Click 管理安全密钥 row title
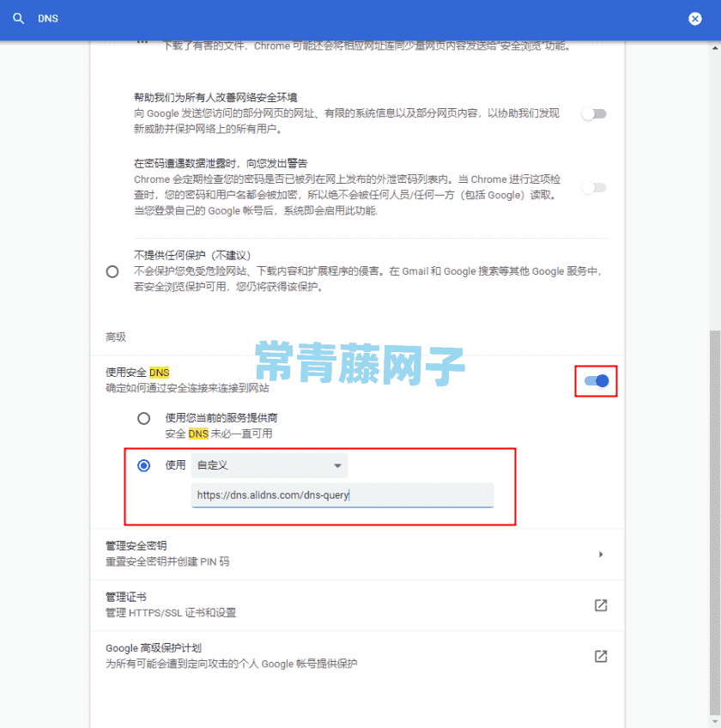 [136, 545]
